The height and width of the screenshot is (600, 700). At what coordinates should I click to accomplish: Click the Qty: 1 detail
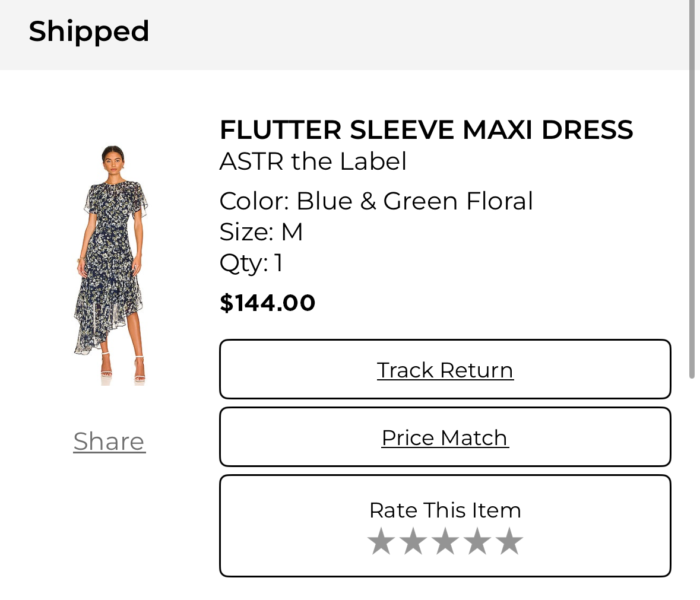(251, 263)
